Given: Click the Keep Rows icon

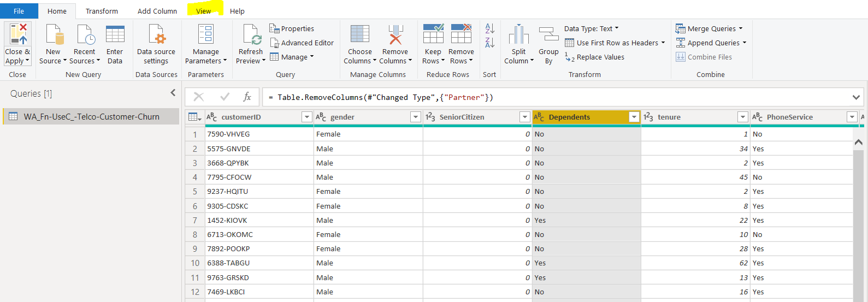Looking at the screenshot, I should tap(433, 34).
